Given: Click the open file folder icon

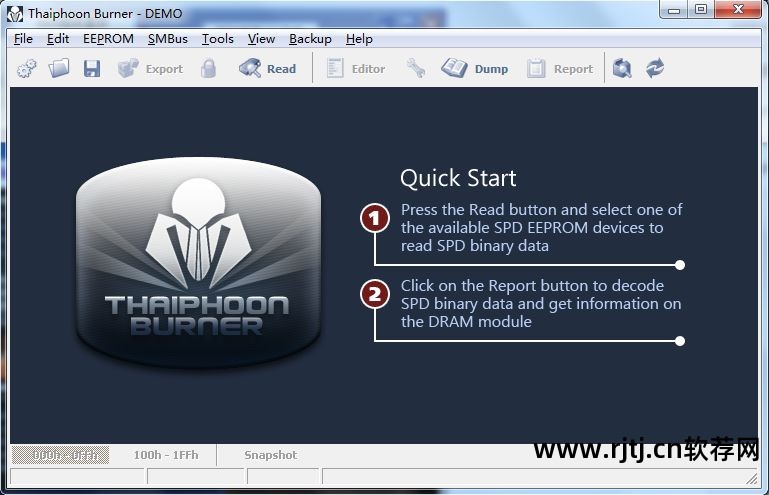Looking at the screenshot, I should pos(59,68).
